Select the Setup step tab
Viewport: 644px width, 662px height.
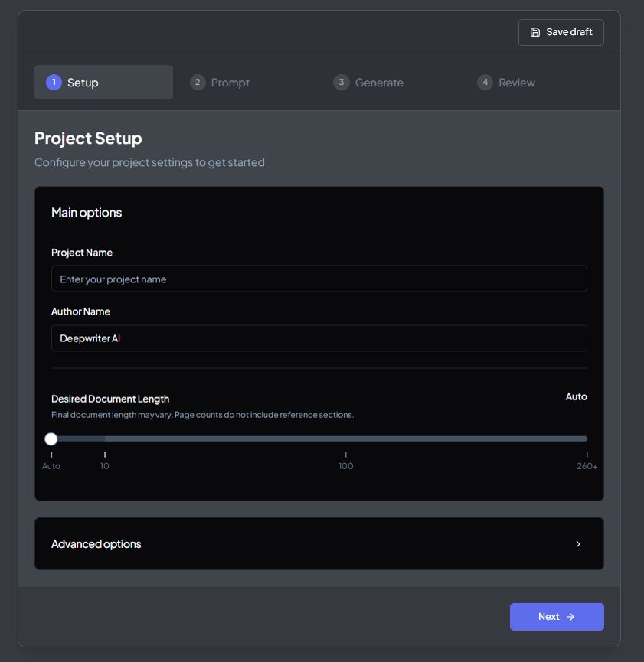83,83
